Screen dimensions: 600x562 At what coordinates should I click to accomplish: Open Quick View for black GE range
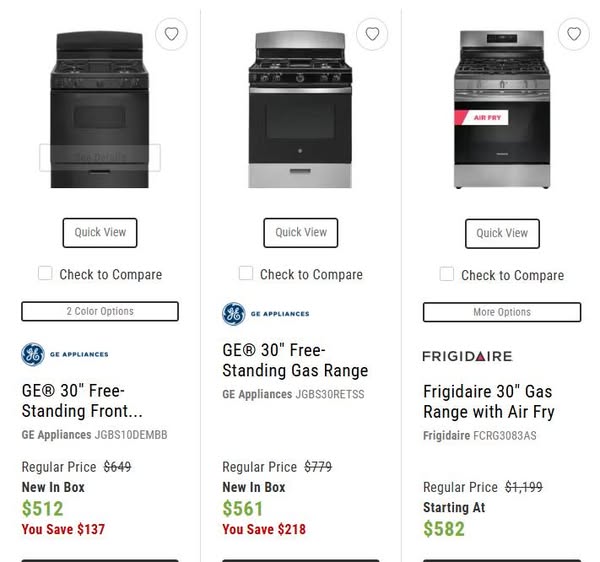tap(100, 232)
